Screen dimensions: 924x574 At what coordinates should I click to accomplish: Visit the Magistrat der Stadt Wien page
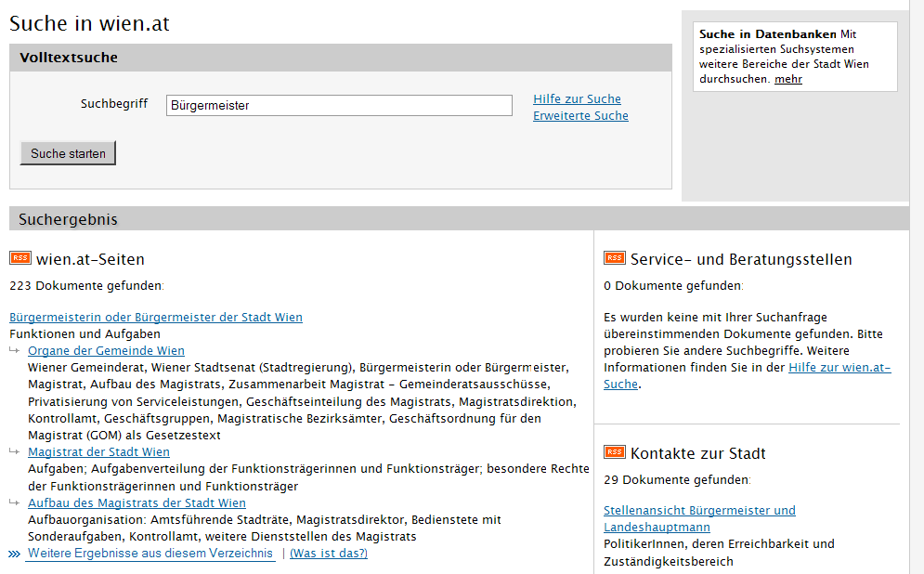98,452
